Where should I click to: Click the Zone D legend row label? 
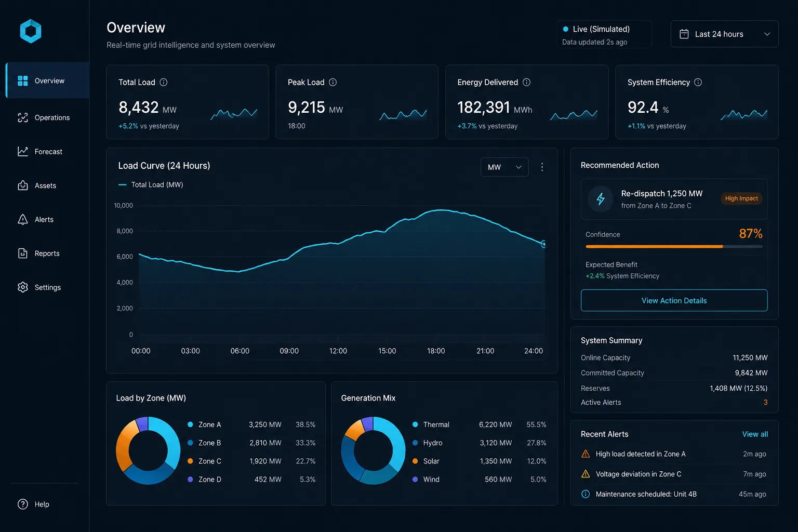click(x=210, y=479)
